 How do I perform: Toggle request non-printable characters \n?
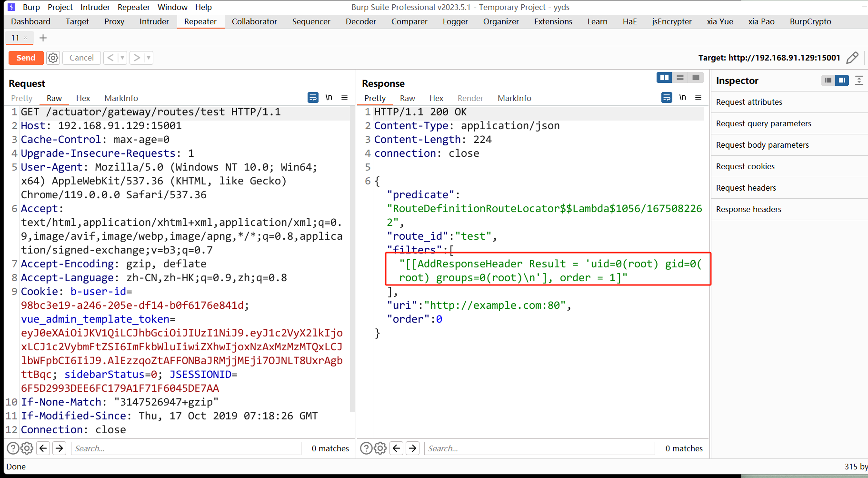329,97
